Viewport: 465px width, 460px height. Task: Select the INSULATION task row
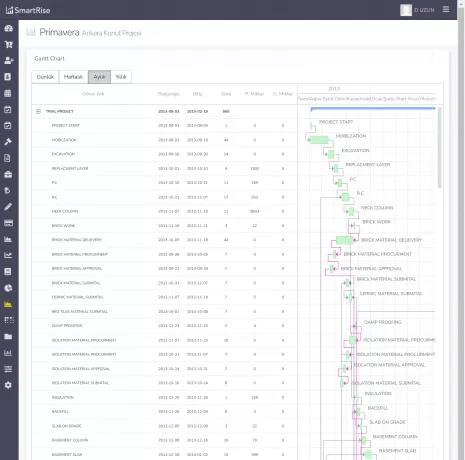pyautogui.click(x=165, y=397)
